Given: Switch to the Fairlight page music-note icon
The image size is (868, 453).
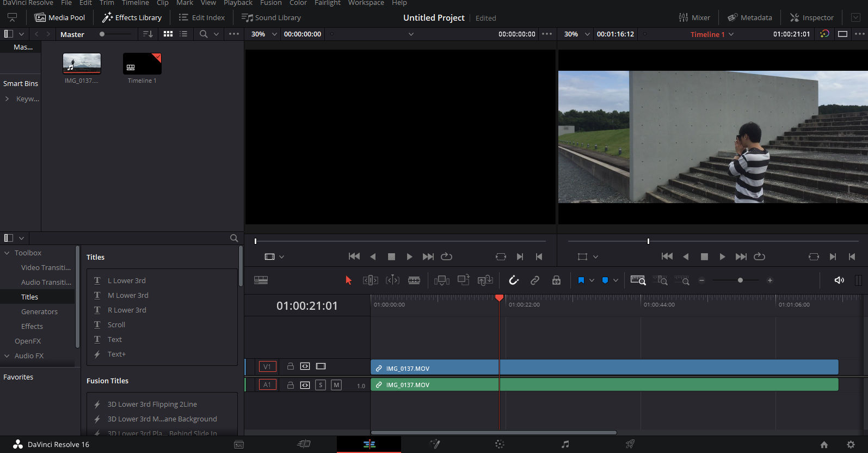Looking at the screenshot, I should 565,444.
